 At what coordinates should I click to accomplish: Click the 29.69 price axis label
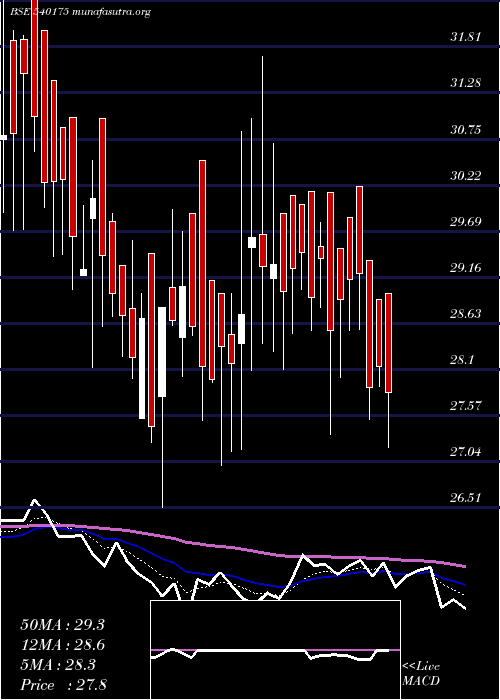[x=466, y=221]
